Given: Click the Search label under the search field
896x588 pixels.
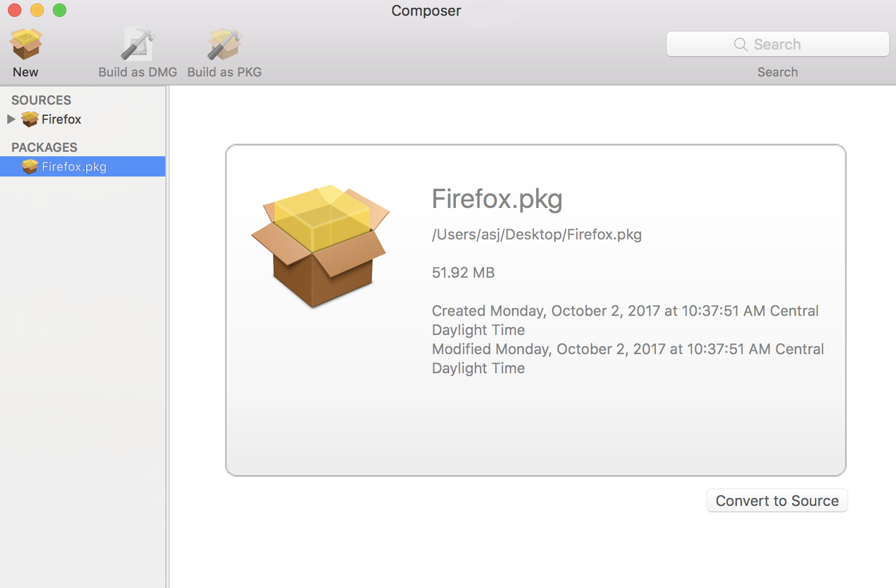Looking at the screenshot, I should tap(777, 72).
